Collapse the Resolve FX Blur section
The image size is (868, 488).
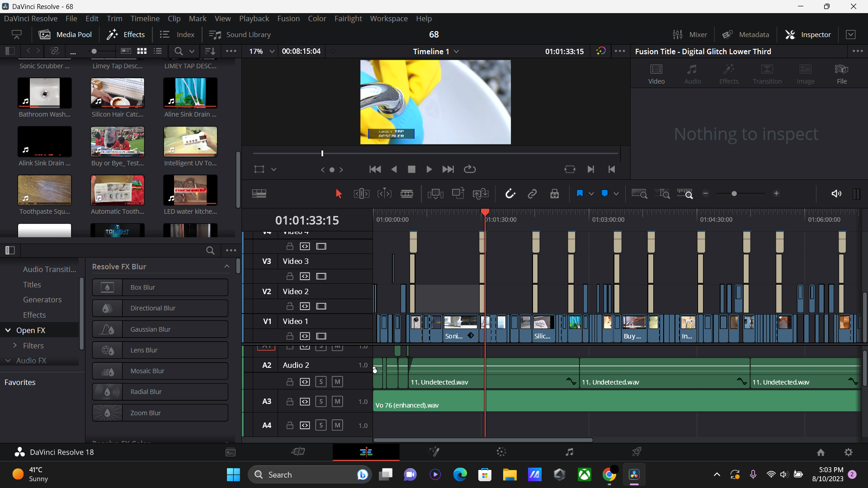(226, 267)
